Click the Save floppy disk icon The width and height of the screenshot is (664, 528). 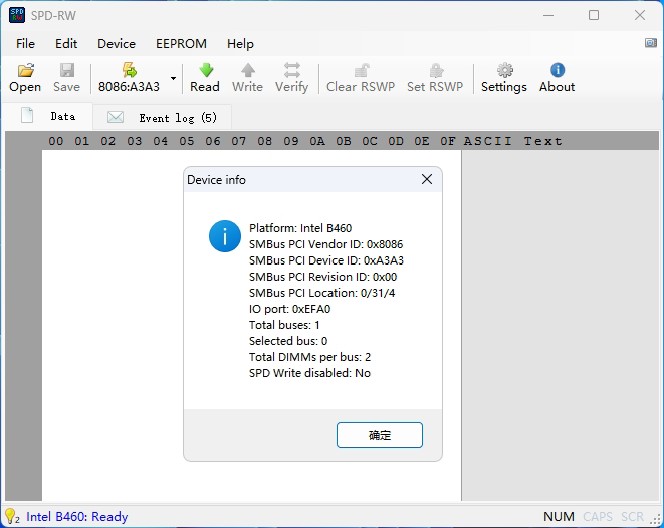coord(67,70)
